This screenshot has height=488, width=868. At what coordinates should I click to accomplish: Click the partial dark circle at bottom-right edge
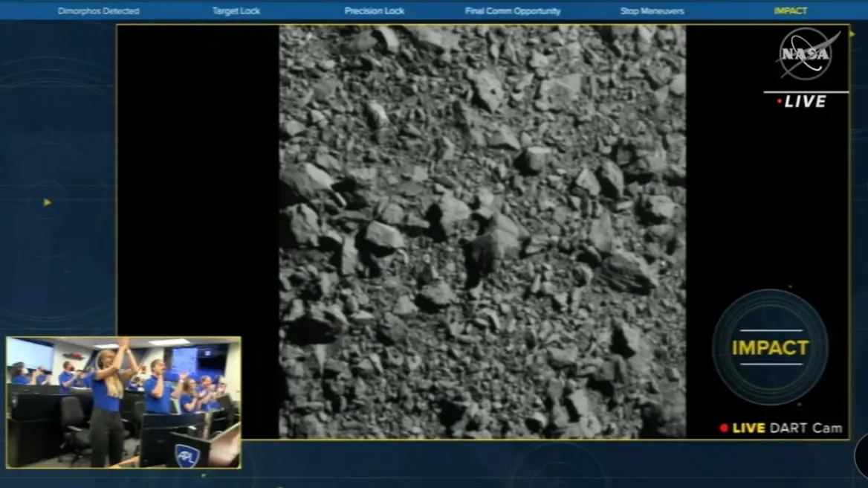click(x=861, y=454)
